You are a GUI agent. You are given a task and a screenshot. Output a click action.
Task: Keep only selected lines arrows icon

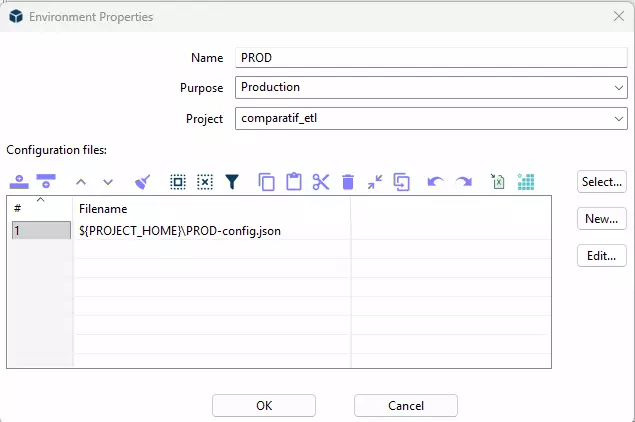375,182
